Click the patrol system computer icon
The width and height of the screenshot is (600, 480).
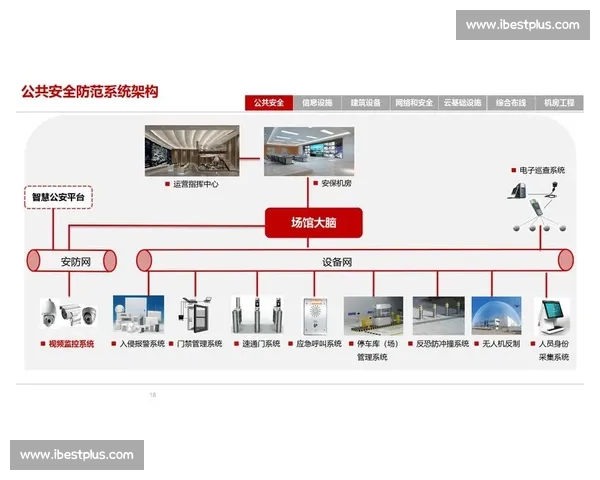click(x=517, y=191)
